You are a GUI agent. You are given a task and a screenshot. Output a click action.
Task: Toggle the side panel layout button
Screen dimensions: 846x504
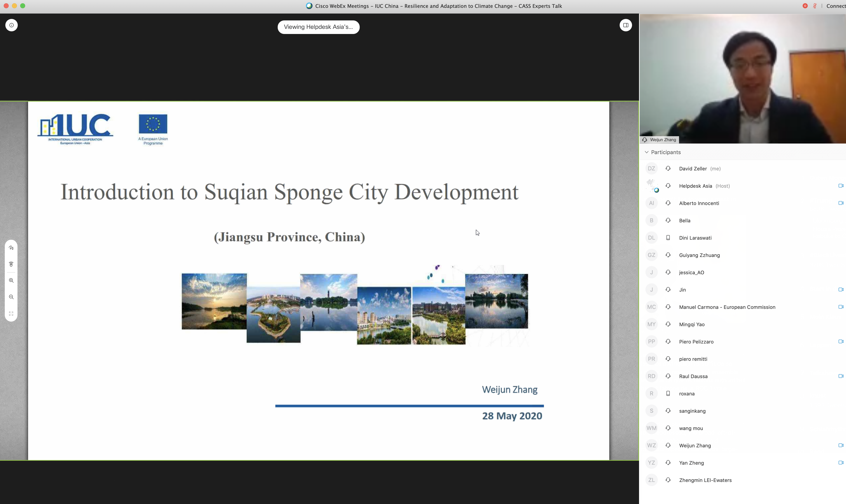point(625,25)
